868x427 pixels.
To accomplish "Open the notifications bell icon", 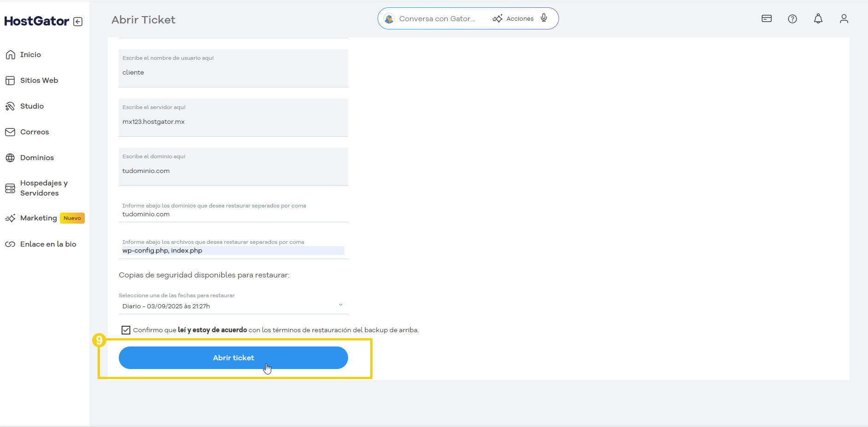I will [818, 18].
